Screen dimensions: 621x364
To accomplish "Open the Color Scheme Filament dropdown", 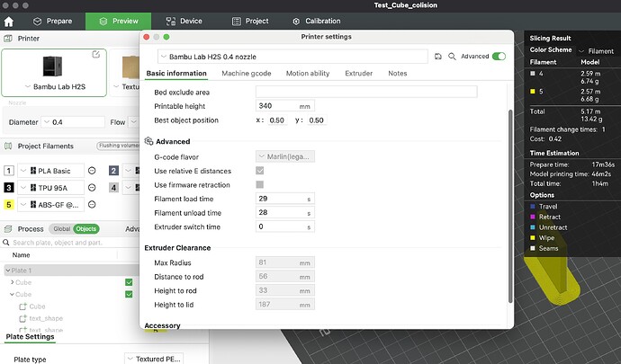I will (597, 51).
